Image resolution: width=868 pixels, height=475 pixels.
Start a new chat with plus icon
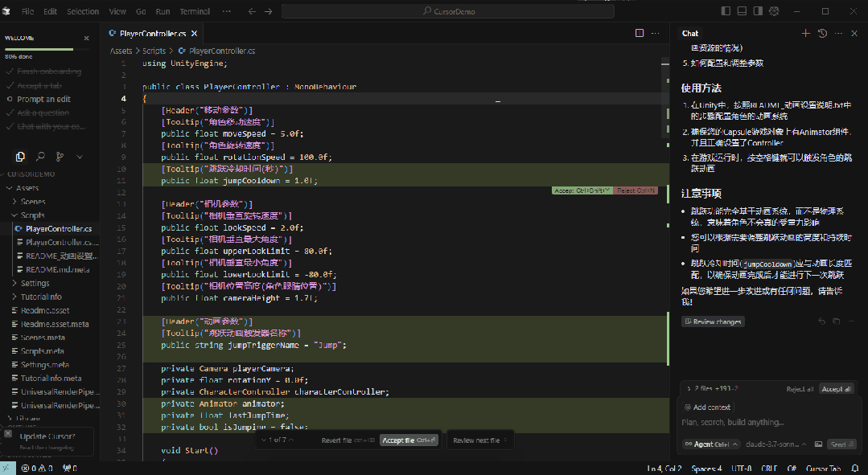pyautogui.click(x=806, y=34)
